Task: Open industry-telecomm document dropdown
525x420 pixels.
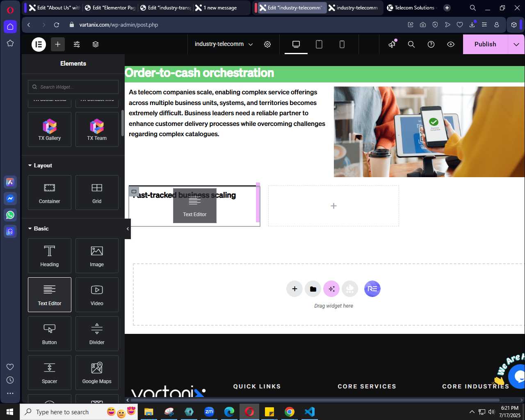Action: pos(224,44)
